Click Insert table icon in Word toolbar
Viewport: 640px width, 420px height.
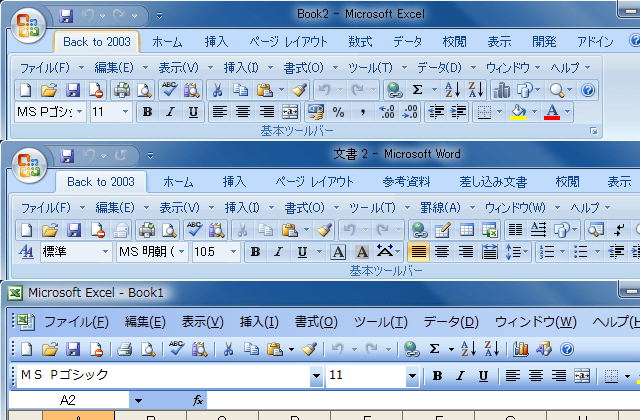point(467,230)
